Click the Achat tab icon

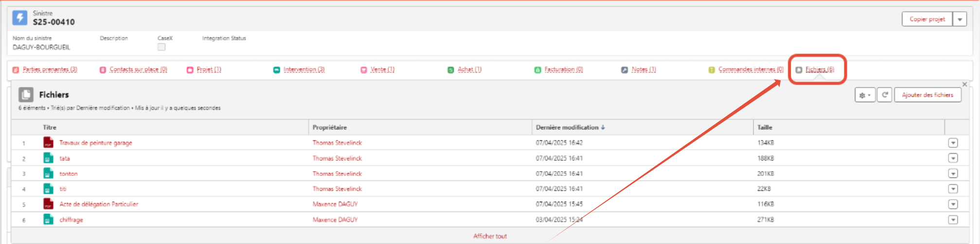click(x=451, y=70)
